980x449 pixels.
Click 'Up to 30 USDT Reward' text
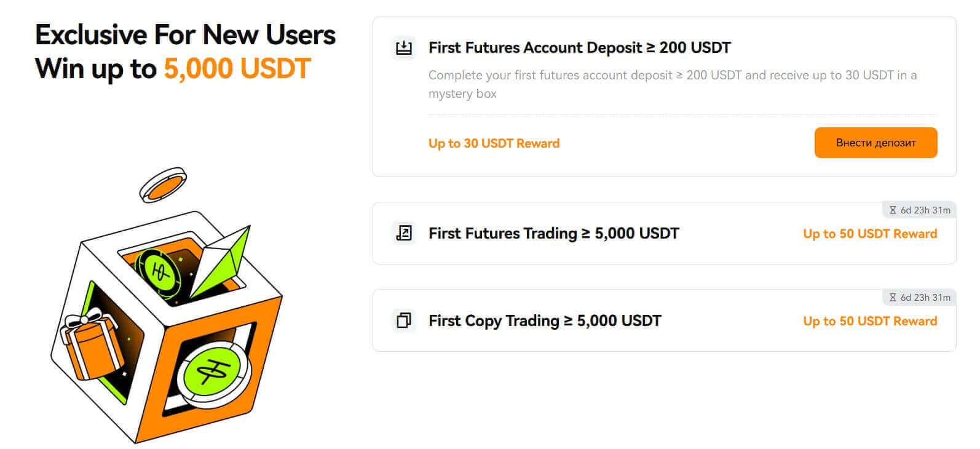click(x=494, y=143)
